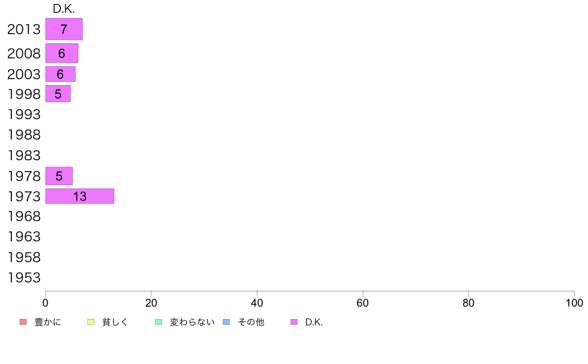Click the 1953 year axis label

pos(24,278)
